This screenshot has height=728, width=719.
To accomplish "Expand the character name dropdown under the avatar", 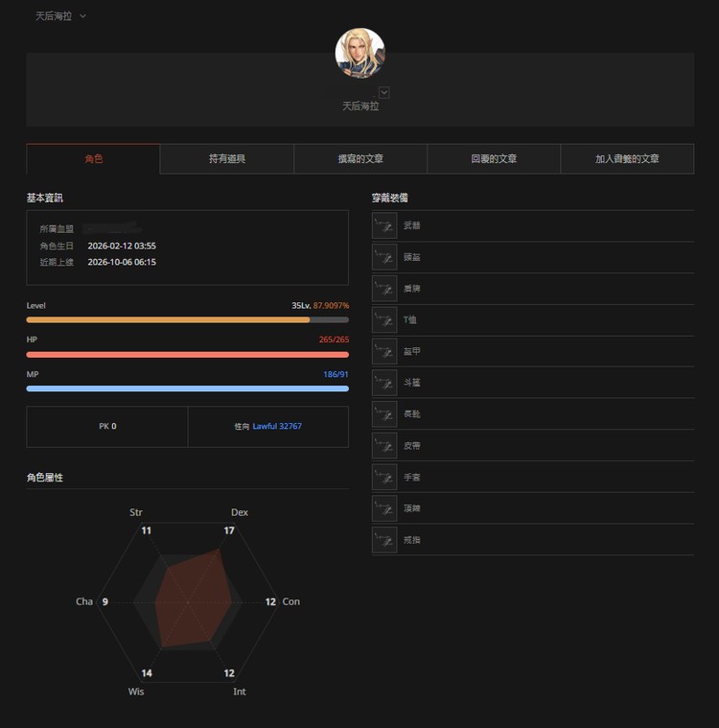I will [383, 92].
